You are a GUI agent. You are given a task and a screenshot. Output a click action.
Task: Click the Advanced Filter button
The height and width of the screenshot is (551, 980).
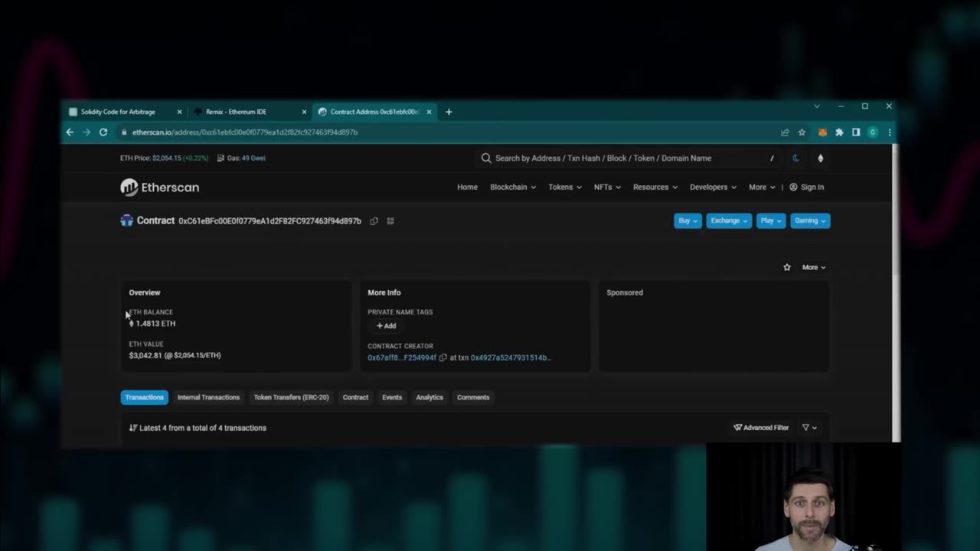(x=761, y=428)
